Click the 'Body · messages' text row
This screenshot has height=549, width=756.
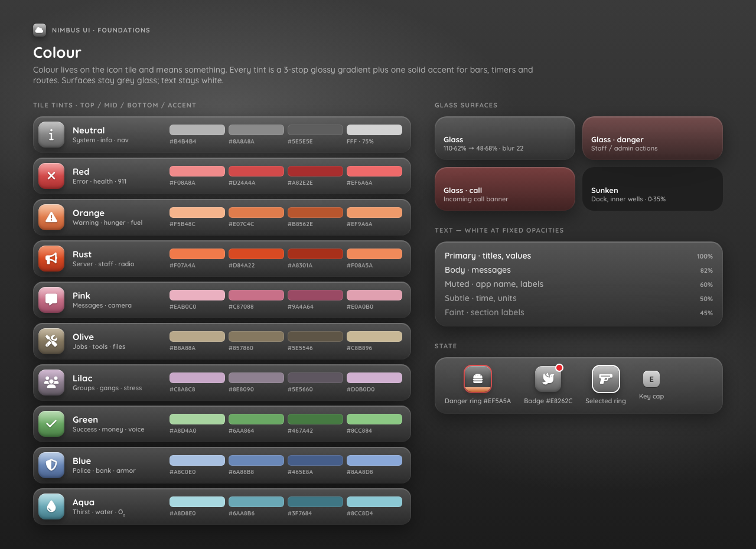(x=579, y=270)
